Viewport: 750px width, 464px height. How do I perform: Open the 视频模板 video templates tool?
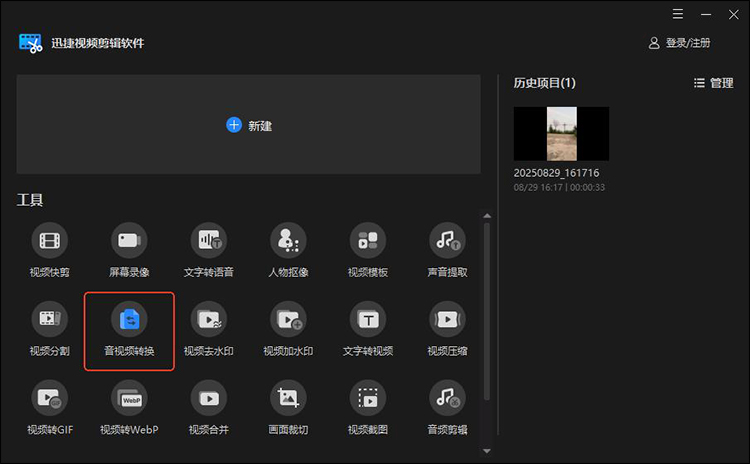click(x=367, y=241)
